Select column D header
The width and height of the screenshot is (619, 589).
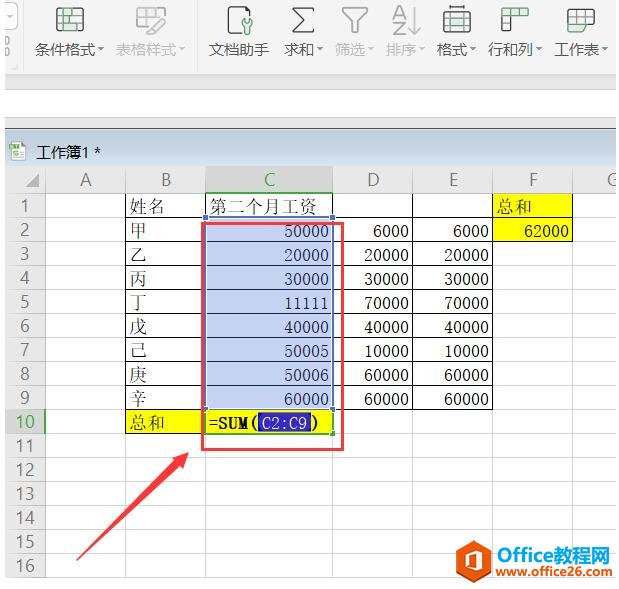coord(373,180)
